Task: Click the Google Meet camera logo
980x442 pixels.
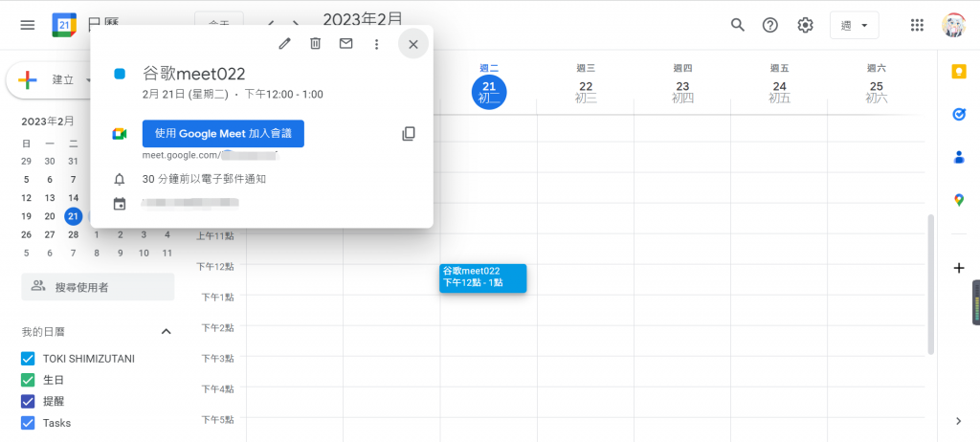Action: point(120,134)
